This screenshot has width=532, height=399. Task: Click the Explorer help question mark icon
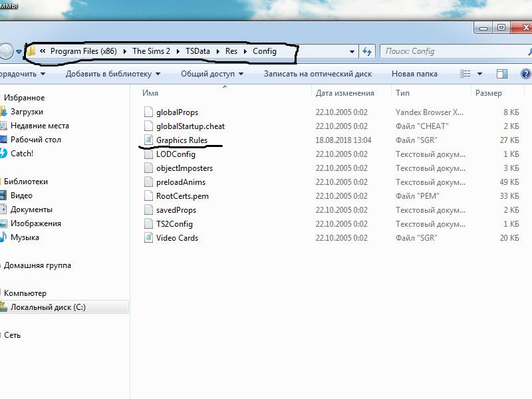click(526, 74)
